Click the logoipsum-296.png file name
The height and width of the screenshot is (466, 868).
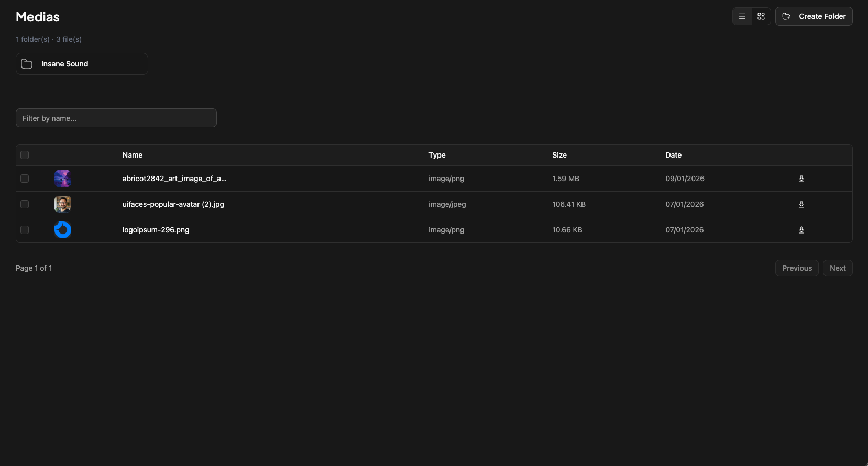[x=156, y=230]
